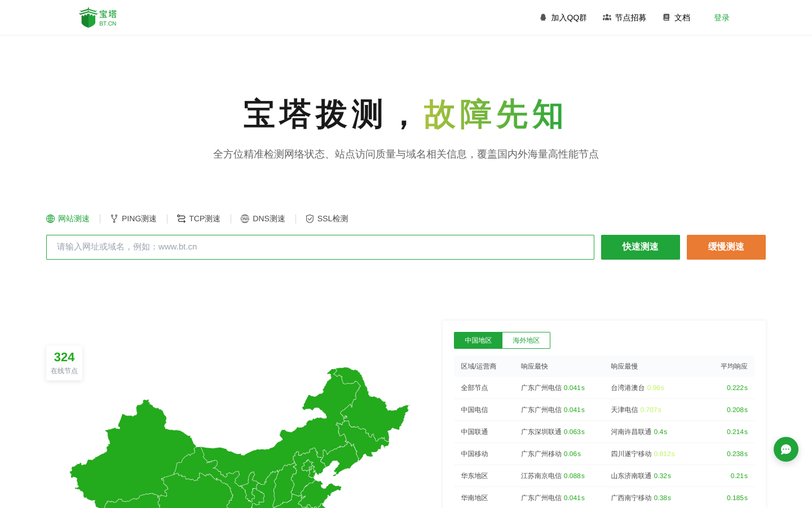Screen dimensions: 812x508
Task: Select the 华南地区 row label
Action: pos(474,498)
